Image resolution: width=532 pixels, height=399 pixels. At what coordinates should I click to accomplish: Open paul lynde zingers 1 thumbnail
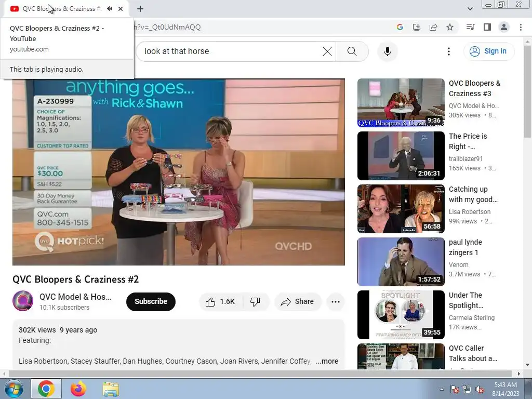[401, 262]
